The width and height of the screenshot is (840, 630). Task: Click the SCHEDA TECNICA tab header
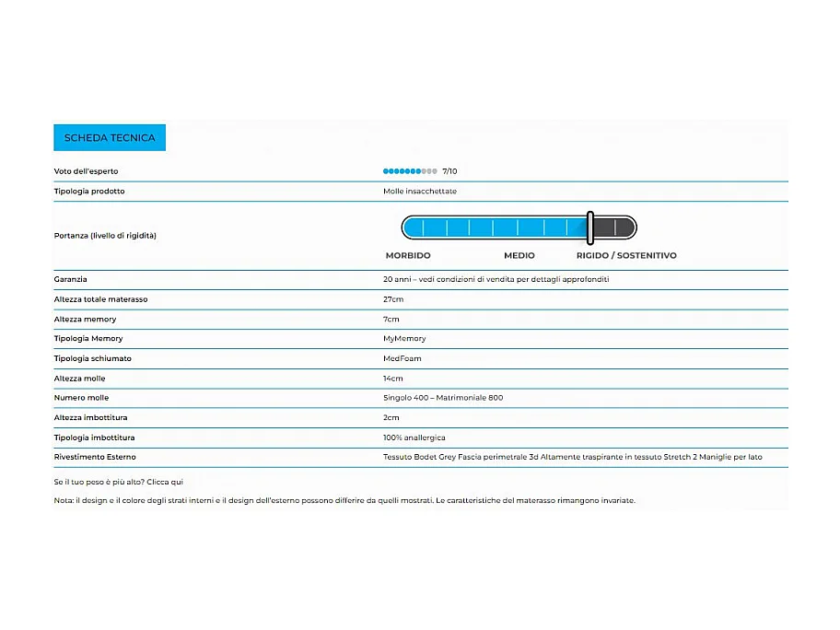[110, 138]
